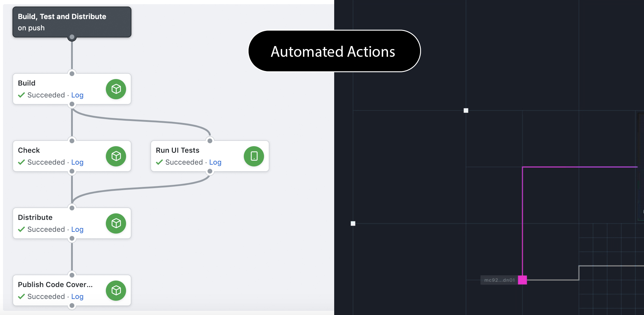
Task: Click the Check action package icon
Action: click(116, 156)
